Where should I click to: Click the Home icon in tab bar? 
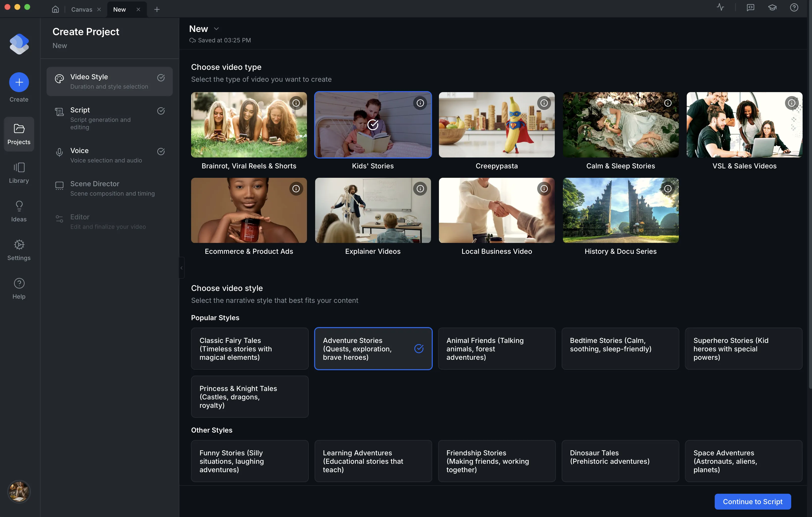pyautogui.click(x=55, y=9)
